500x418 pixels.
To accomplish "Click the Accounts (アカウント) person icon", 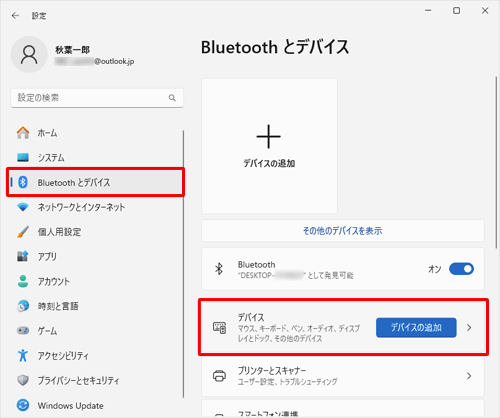I will (x=23, y=281).
